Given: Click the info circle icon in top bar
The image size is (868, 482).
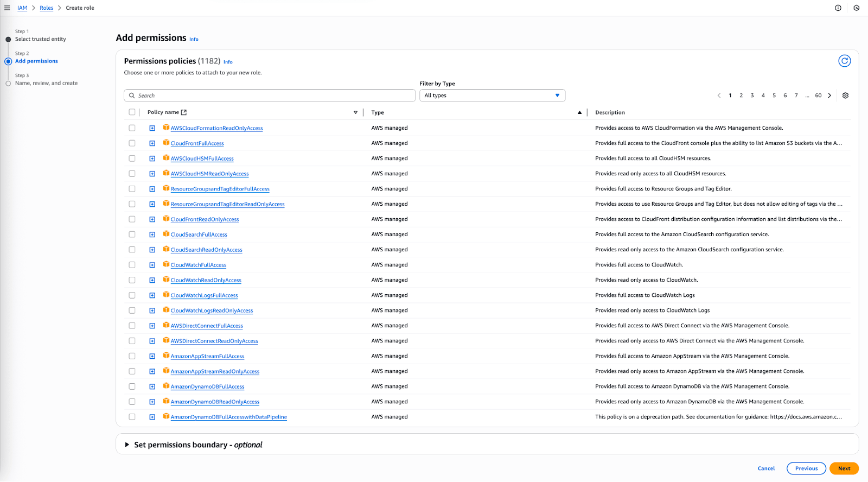Looking at the screenshot, I should [x=838, y=8].
